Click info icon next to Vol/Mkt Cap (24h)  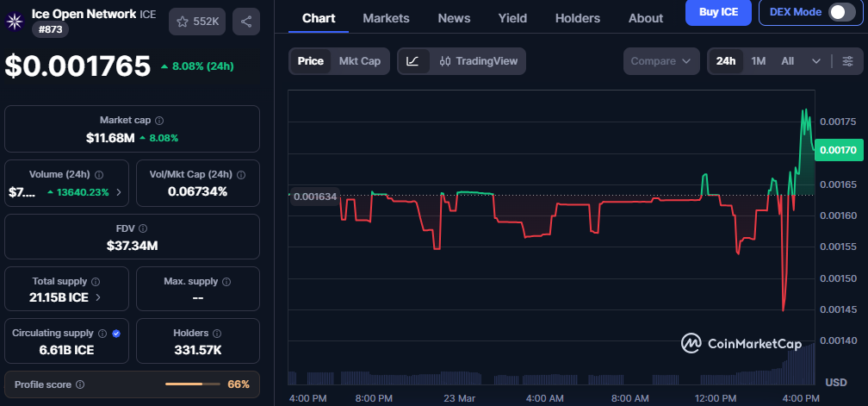(x=241, y=174)
